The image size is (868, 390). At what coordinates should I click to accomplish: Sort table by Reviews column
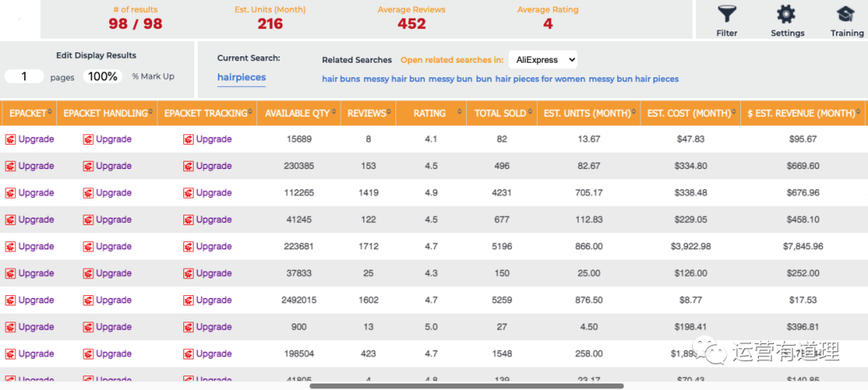(x=366, y=113)
